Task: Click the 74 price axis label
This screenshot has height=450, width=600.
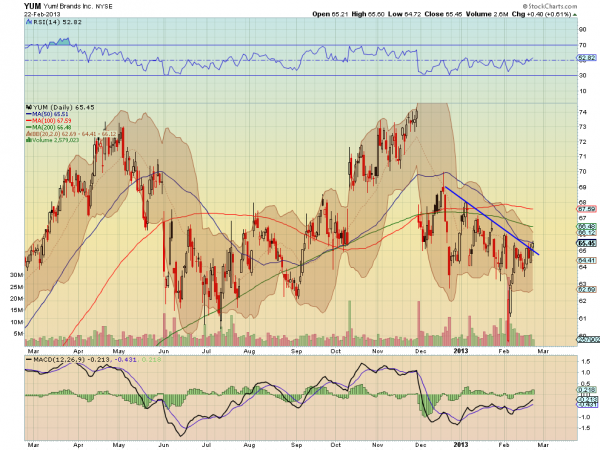Action: click(582, 112)
